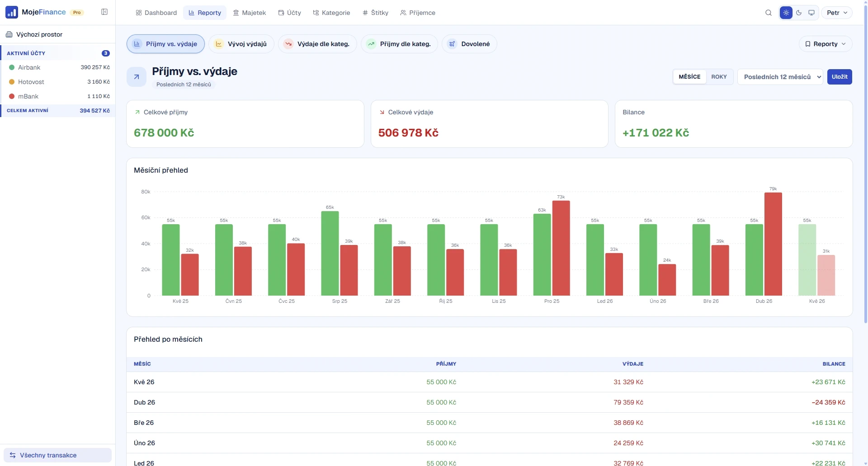Select the Dovolené report pill

(469, 44)
